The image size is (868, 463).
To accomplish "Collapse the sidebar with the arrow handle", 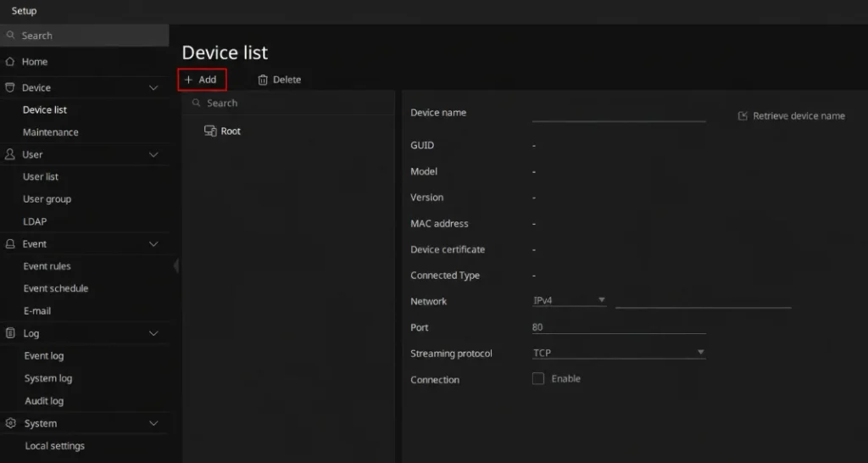I will point(176,265).
